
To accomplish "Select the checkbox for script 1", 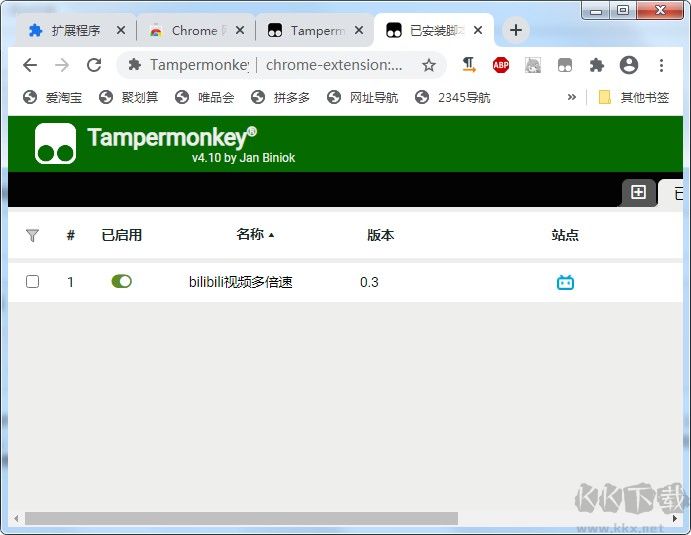I will [x=32, y=282].
